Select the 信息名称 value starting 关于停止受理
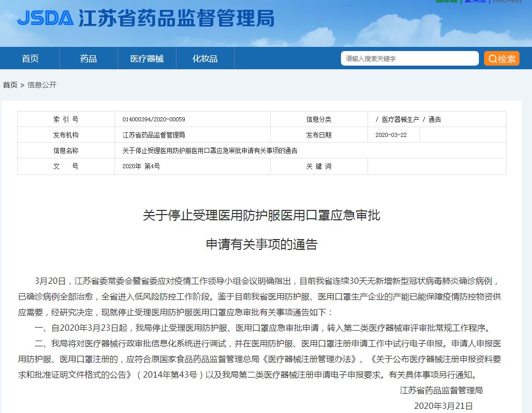This screenshot has height=413, width=532. click(x=210, y=151)
